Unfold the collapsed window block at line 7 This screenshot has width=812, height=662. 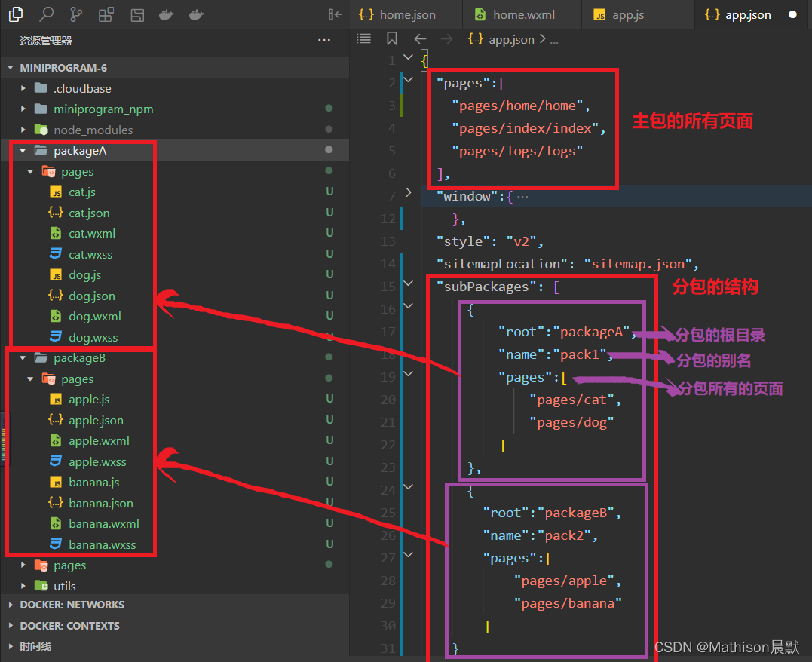(408, 193)
